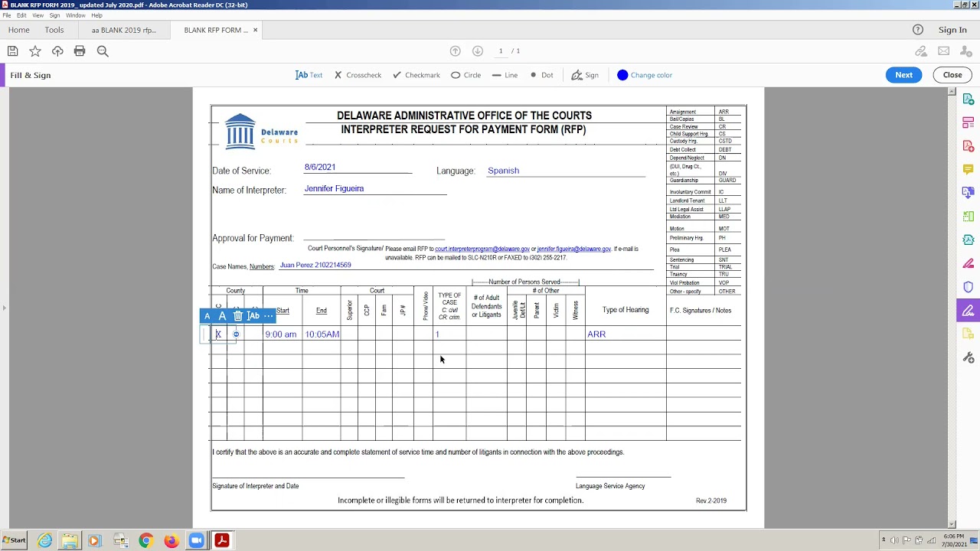980x551 pixels.
Task: Open Zoom from taskbar
Action: [x=196, y=541]
